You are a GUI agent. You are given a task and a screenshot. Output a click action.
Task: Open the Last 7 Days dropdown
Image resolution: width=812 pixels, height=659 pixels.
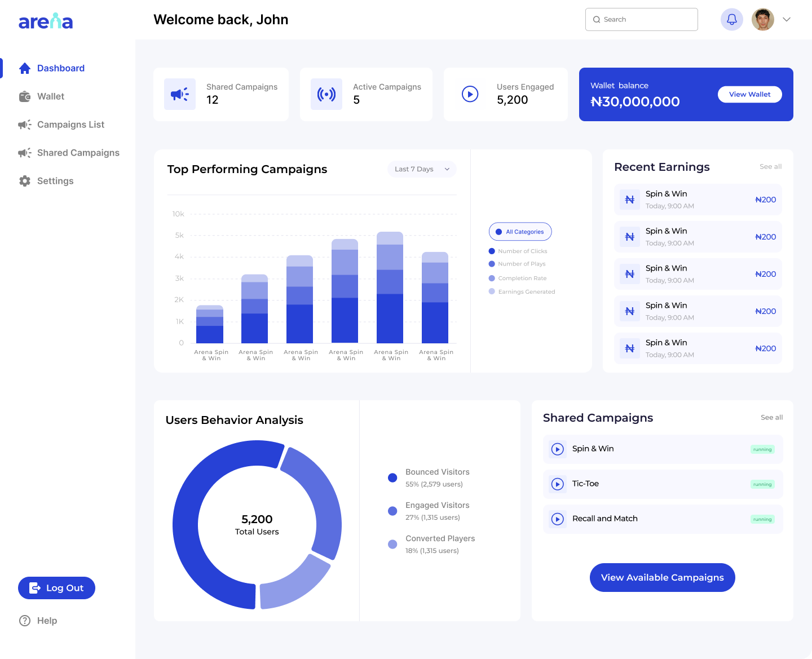coord(422,169)
